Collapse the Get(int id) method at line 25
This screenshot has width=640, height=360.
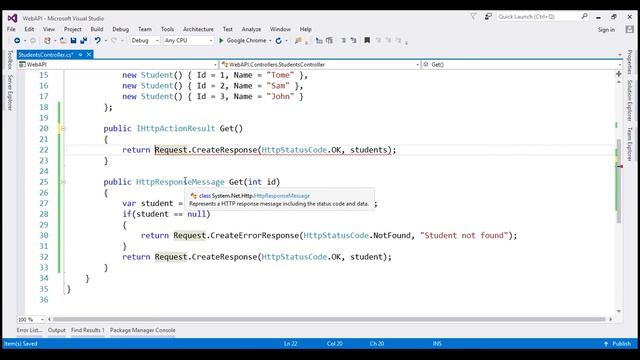63,182
